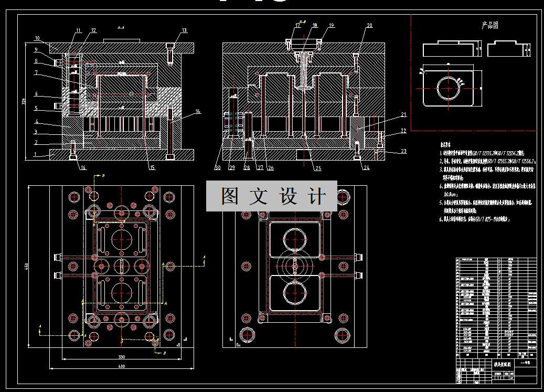Screen dimensions: 544x392
Task: Click part callout number 16
Action: pos(83,168)
